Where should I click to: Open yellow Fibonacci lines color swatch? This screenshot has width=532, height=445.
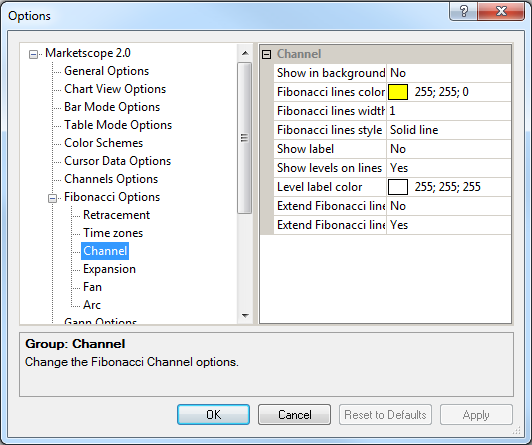398,92
